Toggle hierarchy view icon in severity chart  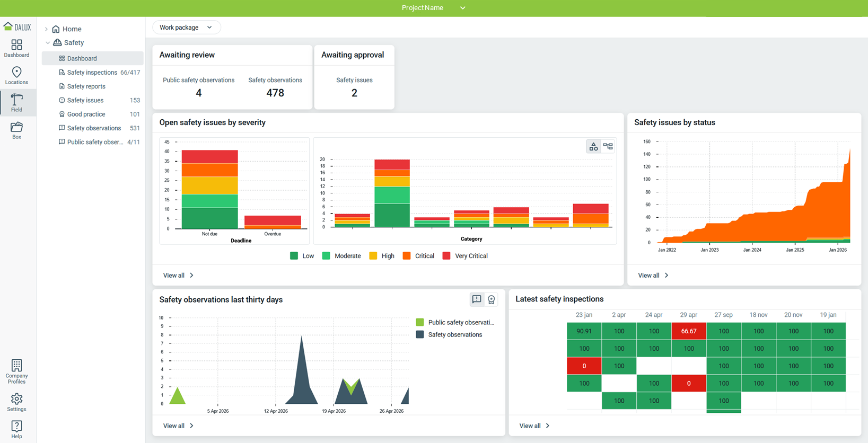coord(608,146)
